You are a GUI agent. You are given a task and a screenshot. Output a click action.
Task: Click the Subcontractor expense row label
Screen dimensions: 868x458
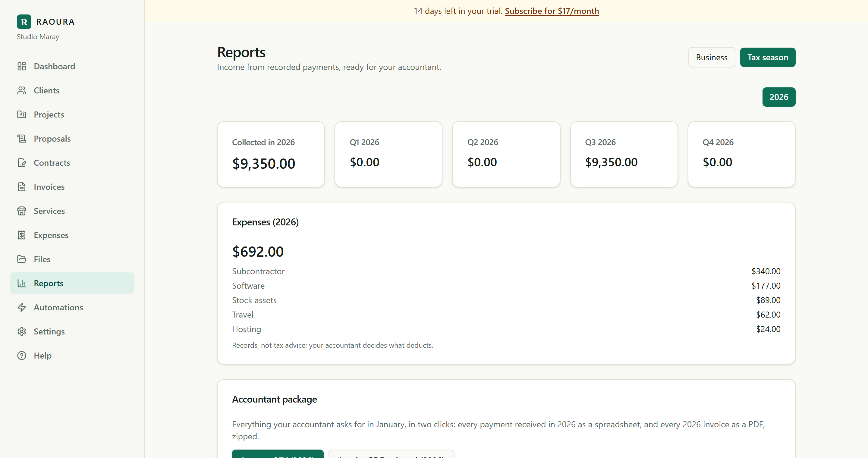(259, 271)
